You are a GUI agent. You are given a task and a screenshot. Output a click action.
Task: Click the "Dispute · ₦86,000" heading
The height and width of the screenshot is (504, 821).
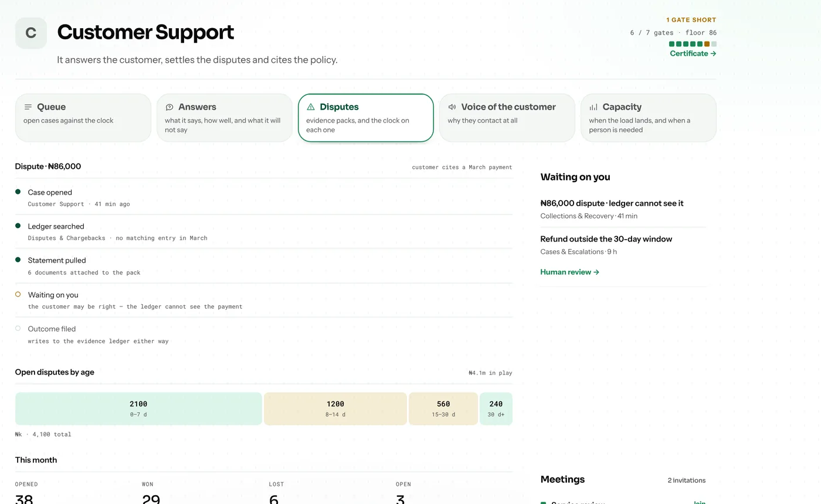(48, 166)
